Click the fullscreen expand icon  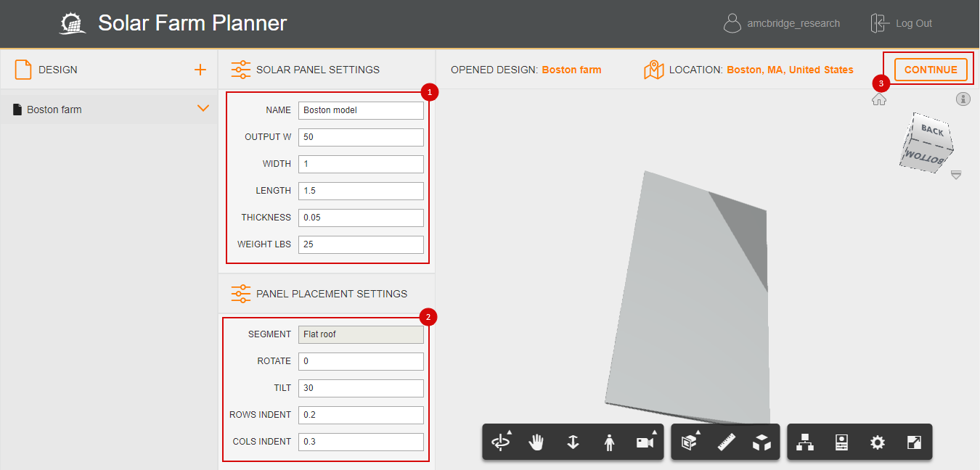914,442
